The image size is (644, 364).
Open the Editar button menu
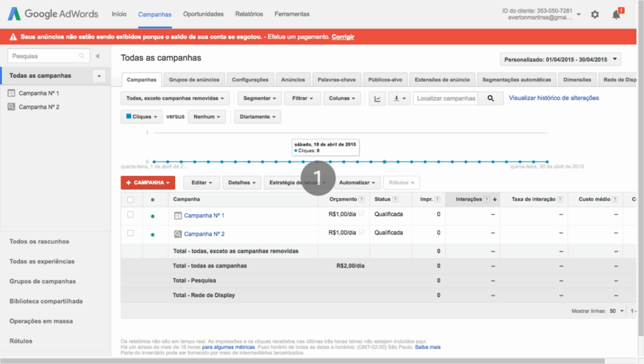pos(202,183)
